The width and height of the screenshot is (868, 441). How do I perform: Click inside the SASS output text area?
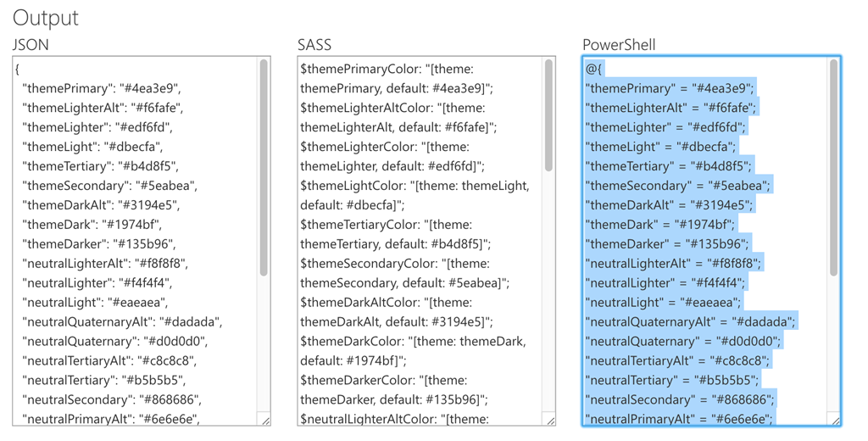tap(426, 241)
